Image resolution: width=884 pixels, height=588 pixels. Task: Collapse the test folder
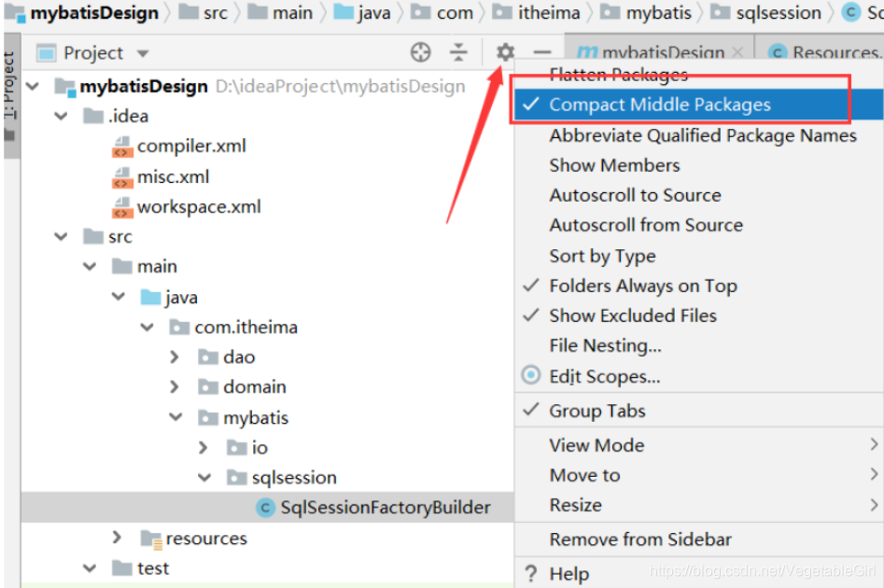coord(90,568)
